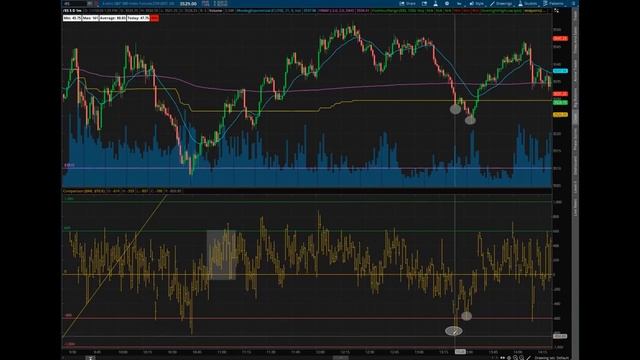Image resolution: width=640 pixels, height=360 pixels.
Task: Open the Patterns menu
Action: tap(553, 3)
